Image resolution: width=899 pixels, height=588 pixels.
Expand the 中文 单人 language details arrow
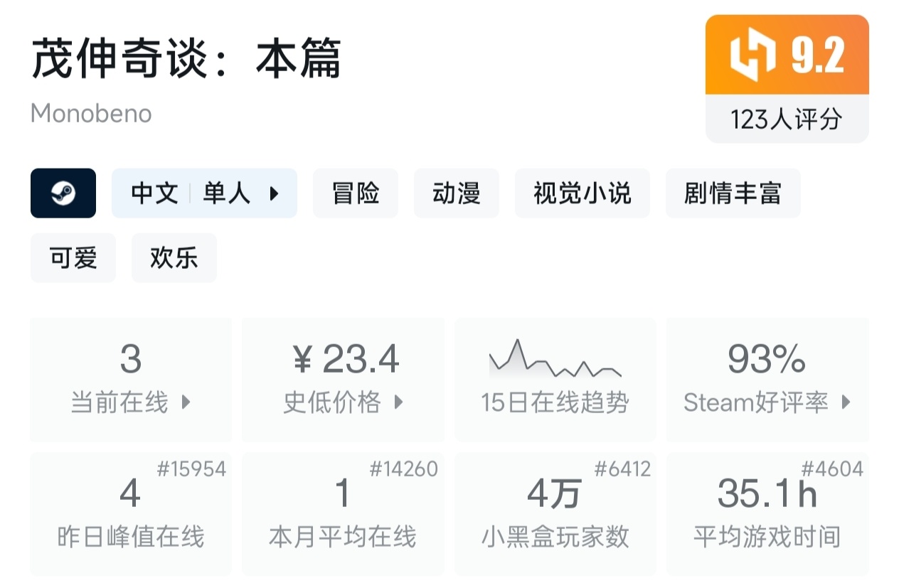pos(274,193)
